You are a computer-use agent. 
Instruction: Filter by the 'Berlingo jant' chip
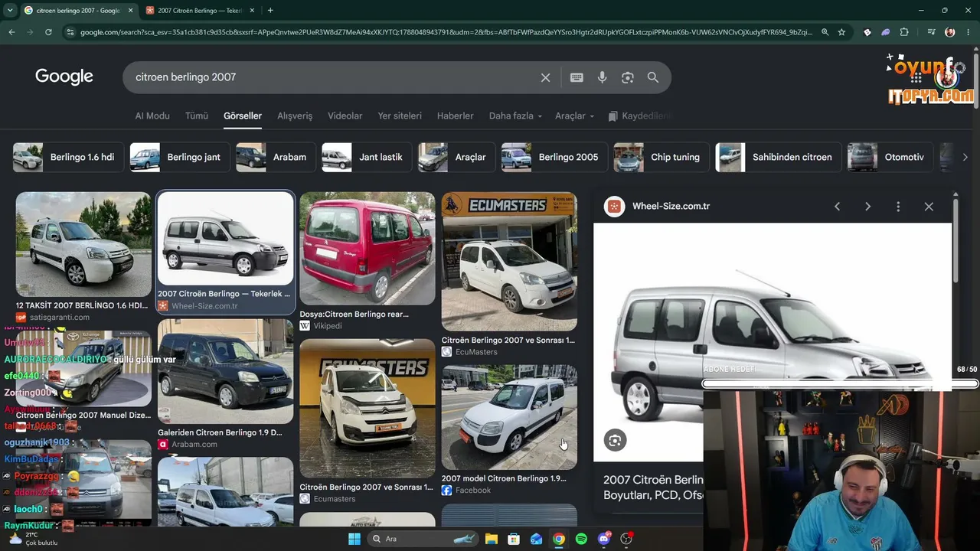[179, 157]
